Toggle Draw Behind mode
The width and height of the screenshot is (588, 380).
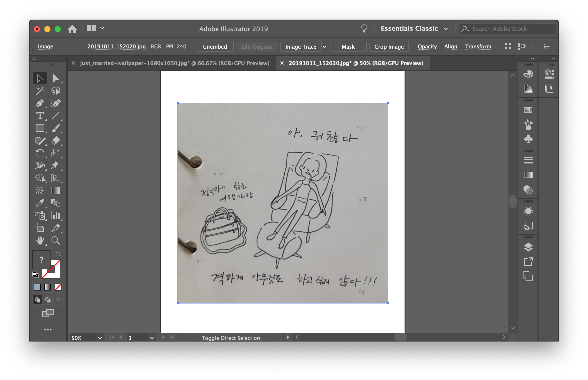(x=48, y=300)
